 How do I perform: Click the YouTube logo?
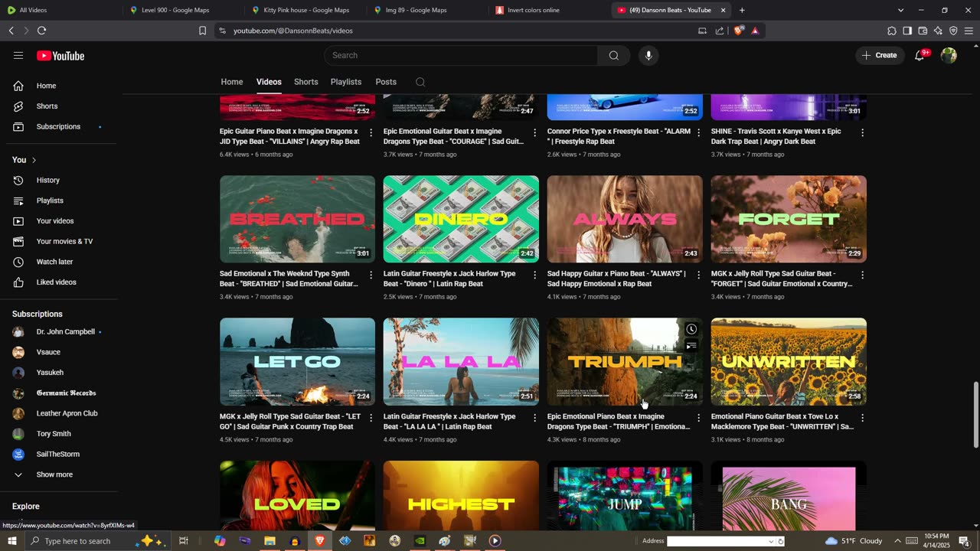[x=60, y=56]
